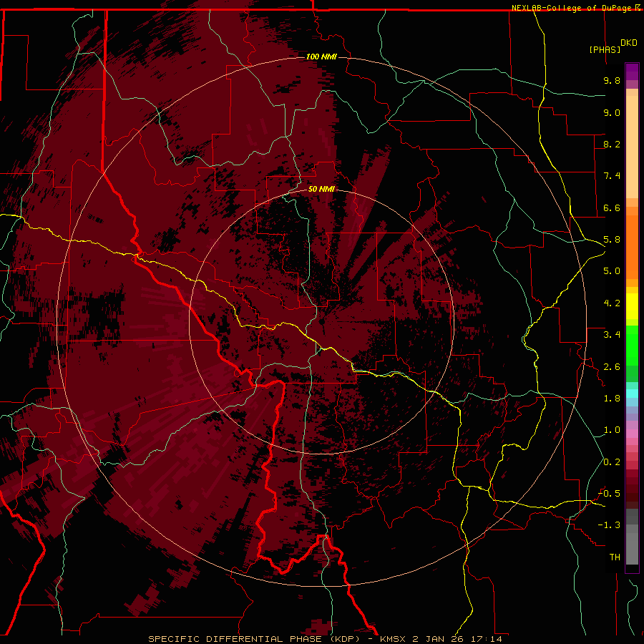The width and height of the screenshot is (644, 644).
Task: Click the DKD product label
Action: pos(629,43)
